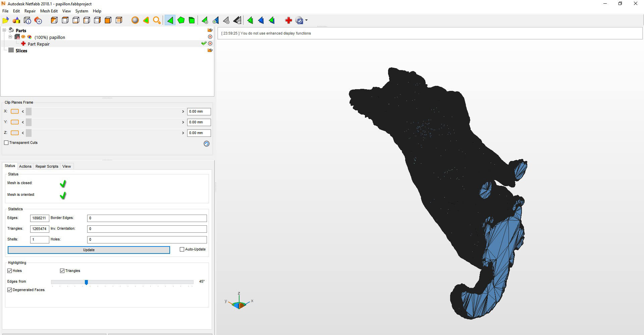Click the add triangle tool icon
The image size is (644, 335).
tap(205, 20)
